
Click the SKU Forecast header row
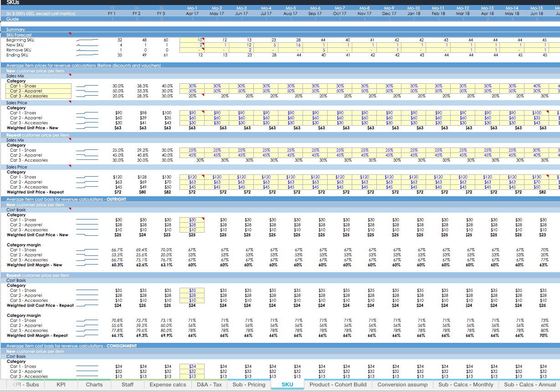(x=19, y=35)
